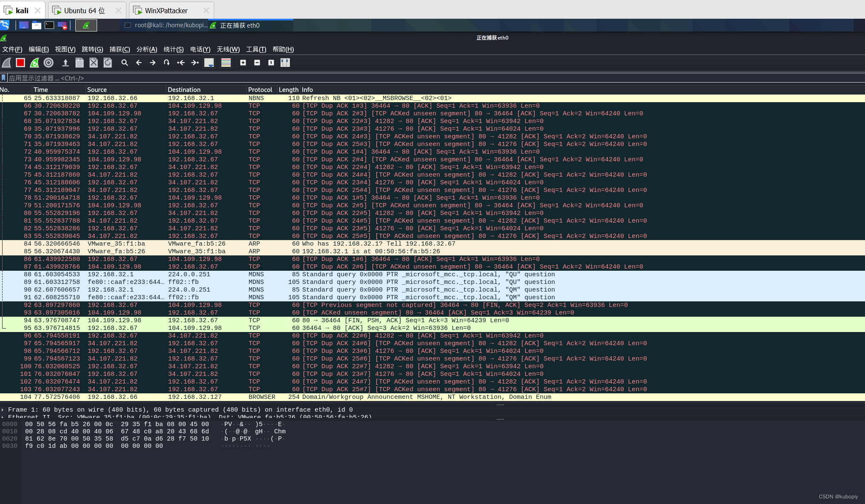
Task: Open the display filter bookmark
Action: point(4,78)
